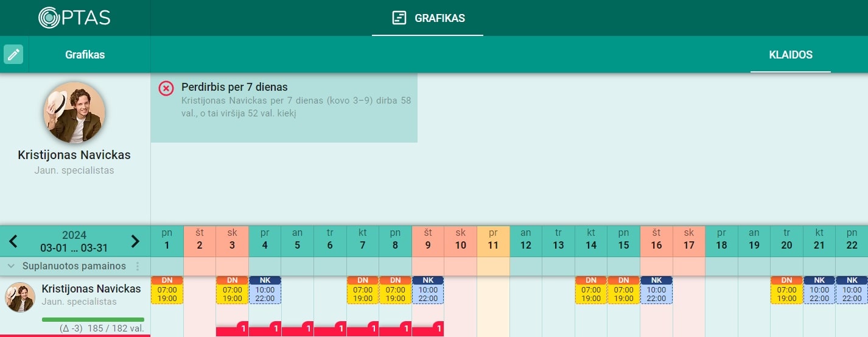Select highlighted day header pr 11
The image size is (868, 337).
[x=493, y=241]
